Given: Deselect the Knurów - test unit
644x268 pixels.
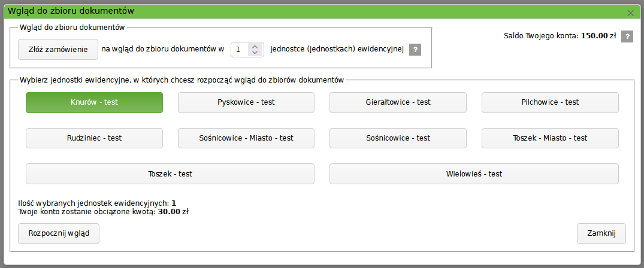Looking at the screenshot, I should (94, 102).
